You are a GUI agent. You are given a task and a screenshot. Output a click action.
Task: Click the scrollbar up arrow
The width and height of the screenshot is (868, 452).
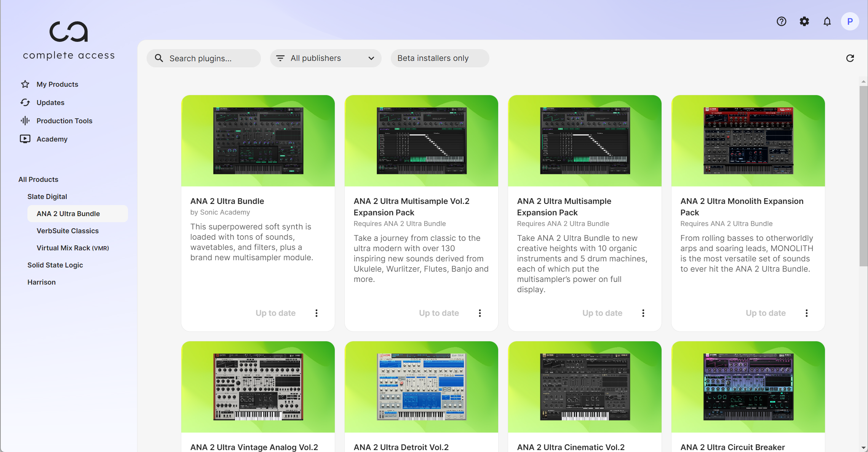pos(863,81)
